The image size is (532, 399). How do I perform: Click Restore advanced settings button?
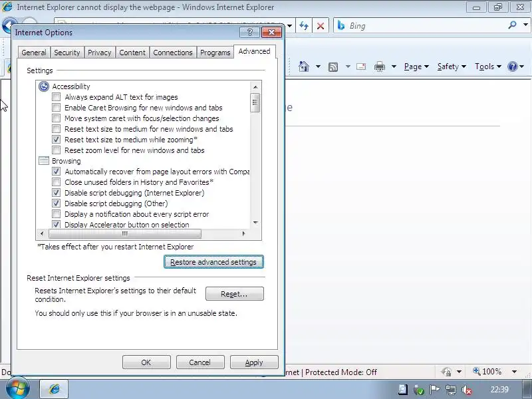tap(213, 262)
